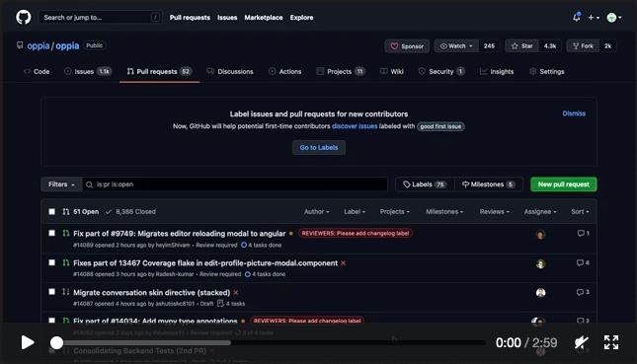Viewport: 637px width, 364px height.
Task: Open the notifications bell
Action: [577, 17]
